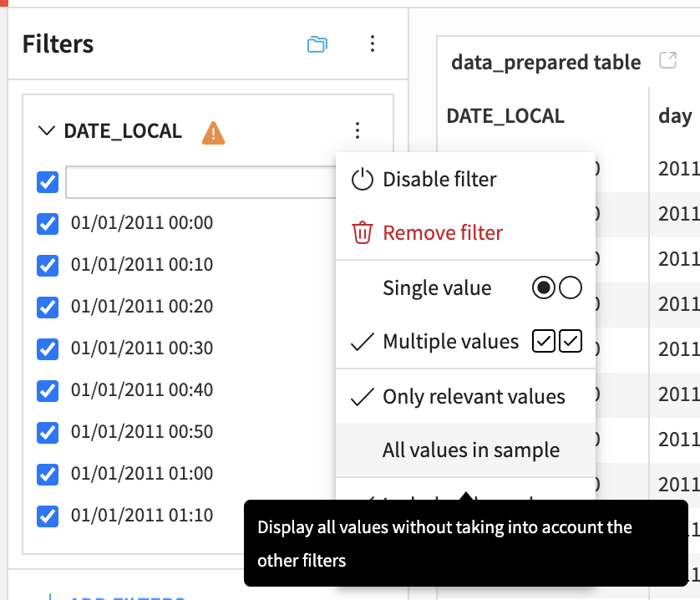Collapse the DATE_LOCAL filter section

(x=47, y=131)
